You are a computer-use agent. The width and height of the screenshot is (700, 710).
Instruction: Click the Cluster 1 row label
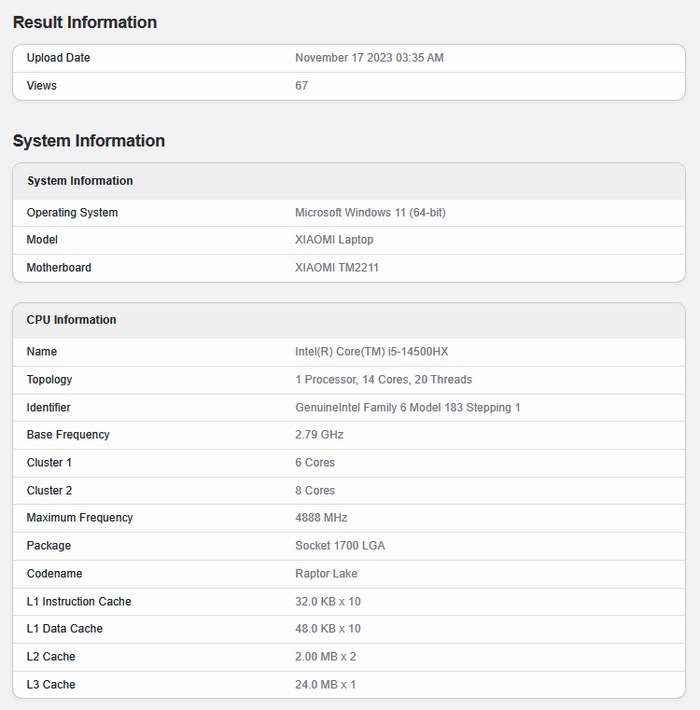[49, 463]
